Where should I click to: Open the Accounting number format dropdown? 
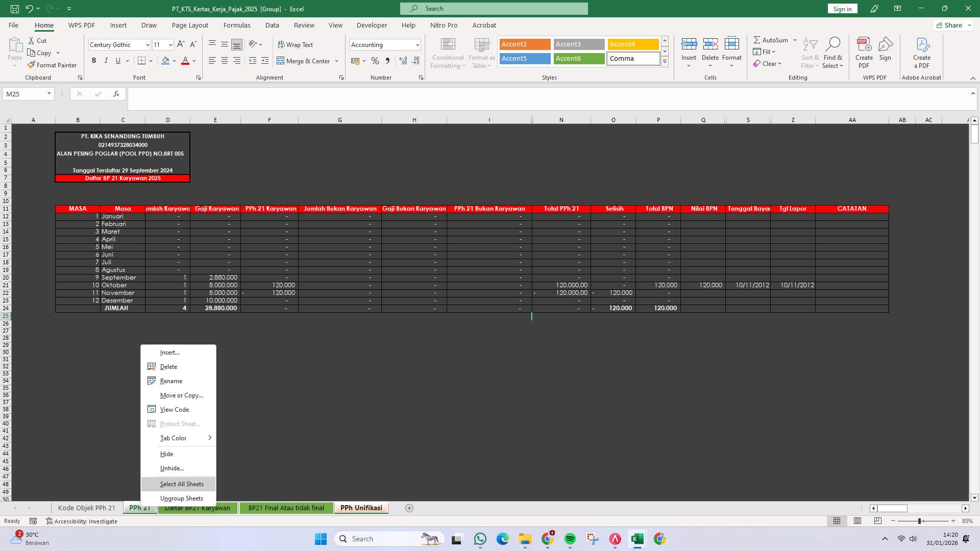click(417, 44)
